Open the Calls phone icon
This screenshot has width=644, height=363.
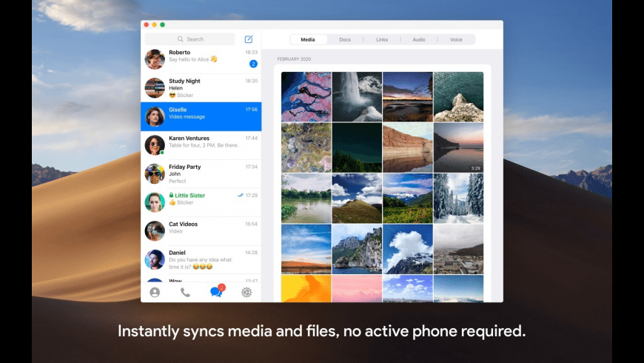click(x=185, y=293)
